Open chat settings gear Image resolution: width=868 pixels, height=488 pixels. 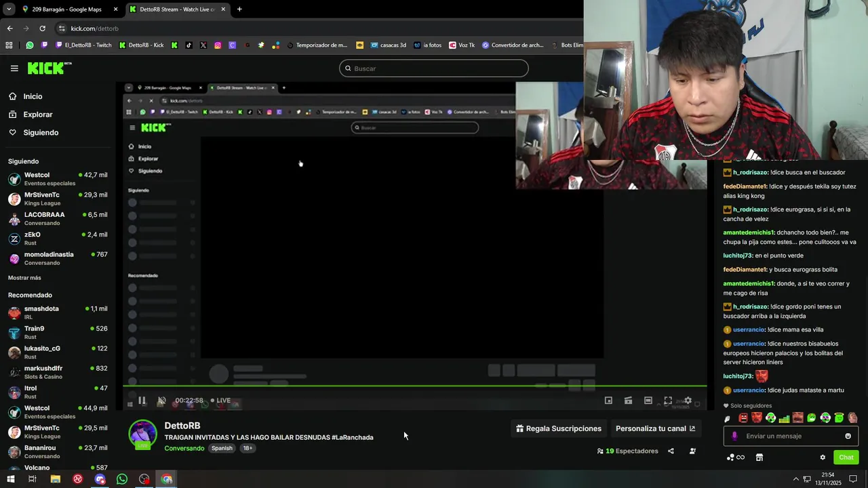pyautogui.click(x=823, y=457)
